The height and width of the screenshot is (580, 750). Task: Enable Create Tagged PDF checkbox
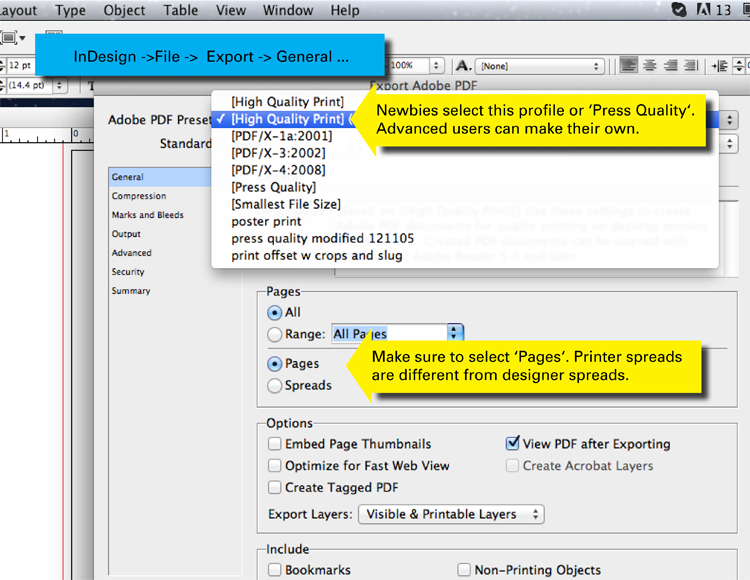275,487
